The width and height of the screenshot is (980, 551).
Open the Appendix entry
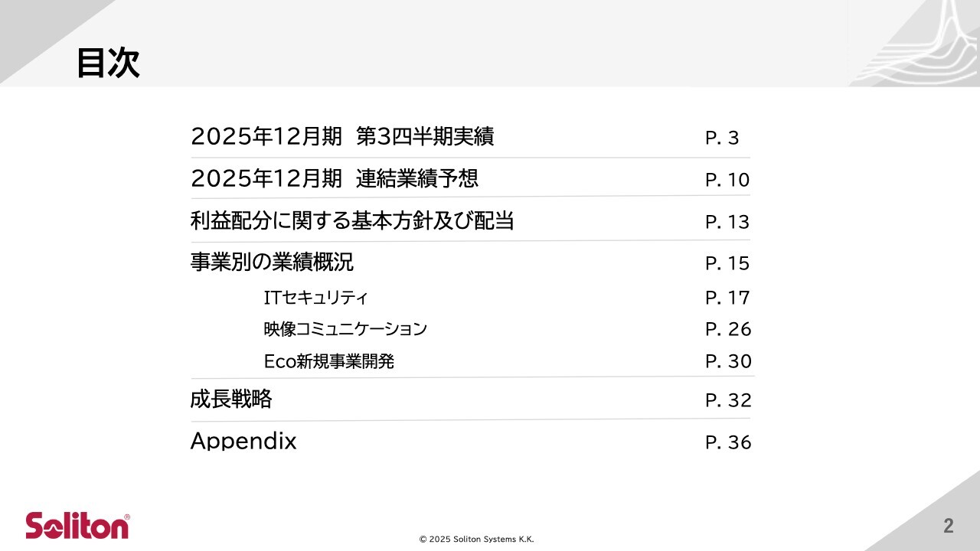243,441
